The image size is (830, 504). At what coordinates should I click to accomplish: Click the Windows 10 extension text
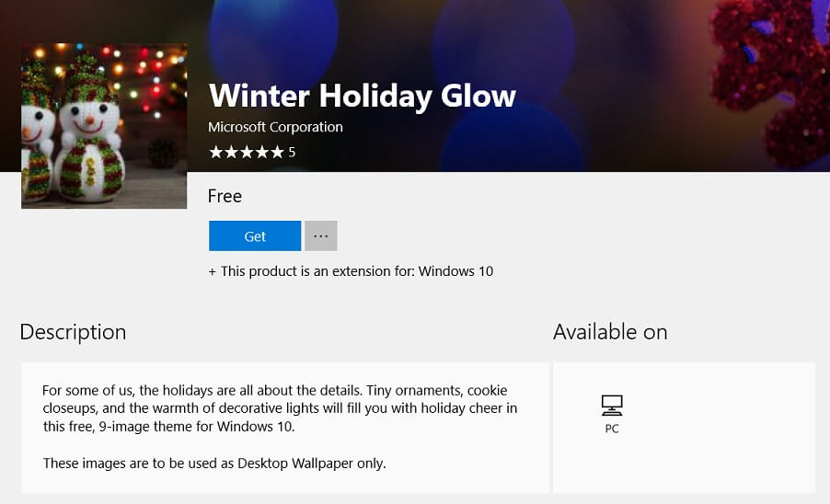(x=455, y=271)
